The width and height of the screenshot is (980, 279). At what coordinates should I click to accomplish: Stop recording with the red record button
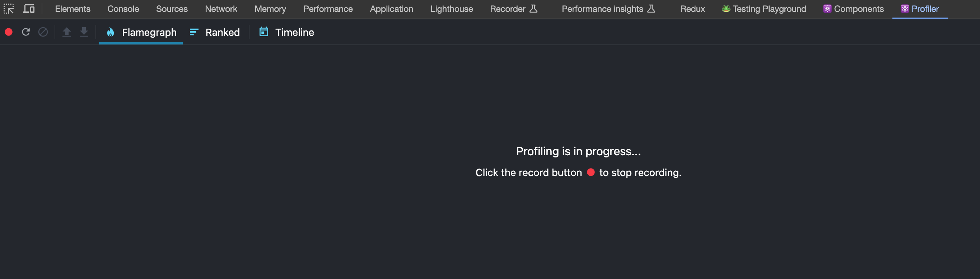pos(9,32)
